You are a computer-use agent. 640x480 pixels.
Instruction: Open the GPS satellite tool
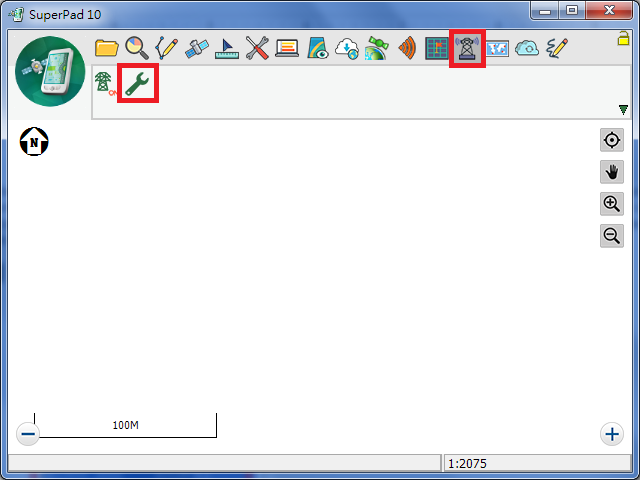pos(197,49)
